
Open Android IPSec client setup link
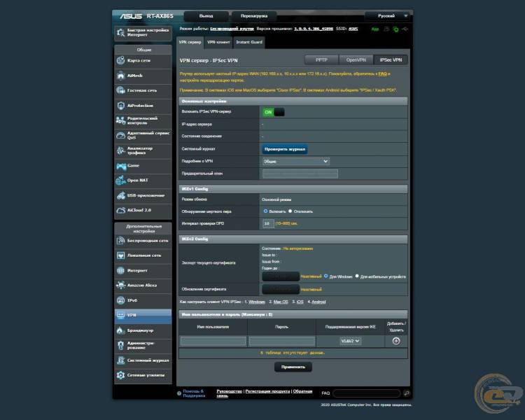click(318, 302)
